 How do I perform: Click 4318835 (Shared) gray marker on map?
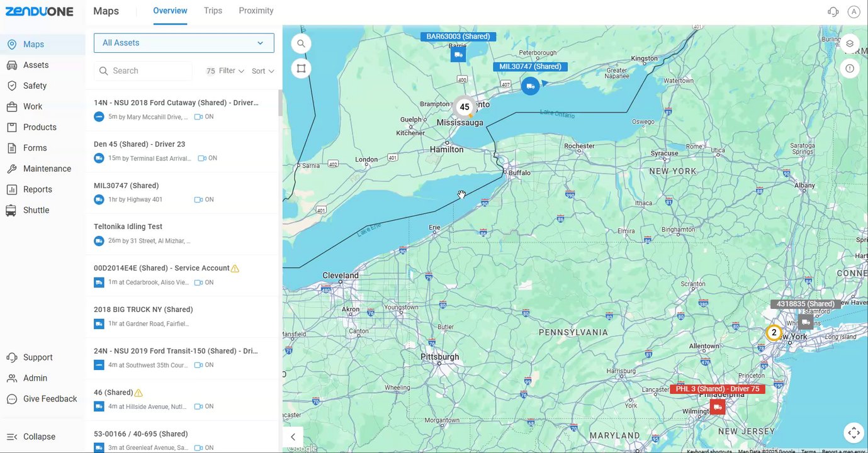pos(806,322)
